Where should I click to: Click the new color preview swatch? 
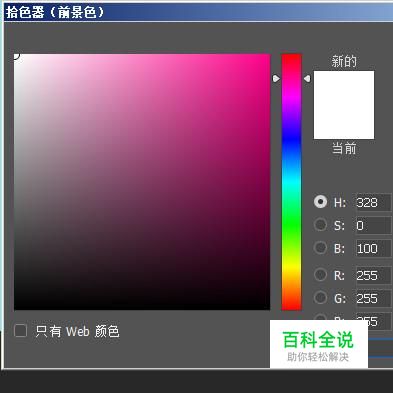[344, 105]
